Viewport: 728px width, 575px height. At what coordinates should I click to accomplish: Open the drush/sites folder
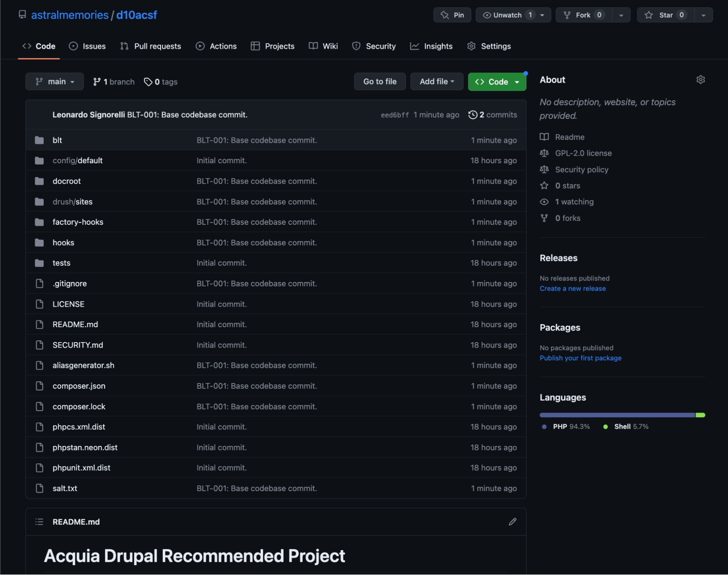[x=72, y=202]
